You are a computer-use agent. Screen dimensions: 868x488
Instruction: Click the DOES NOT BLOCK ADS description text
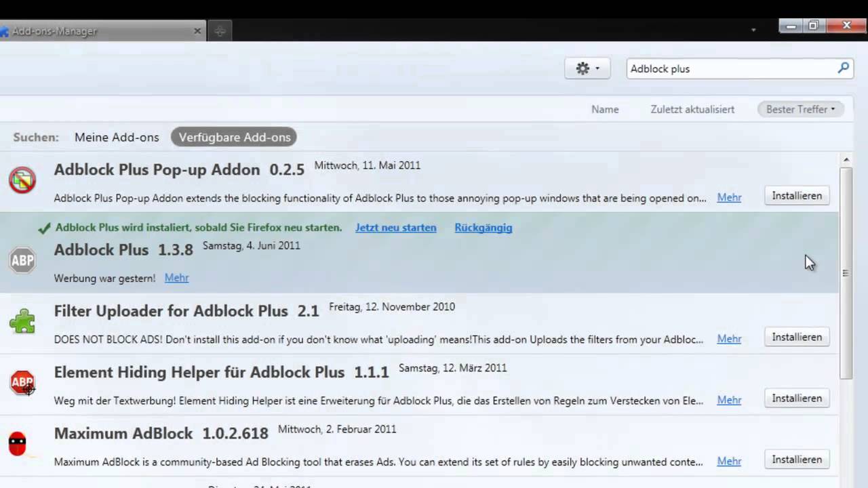point(379,339)
